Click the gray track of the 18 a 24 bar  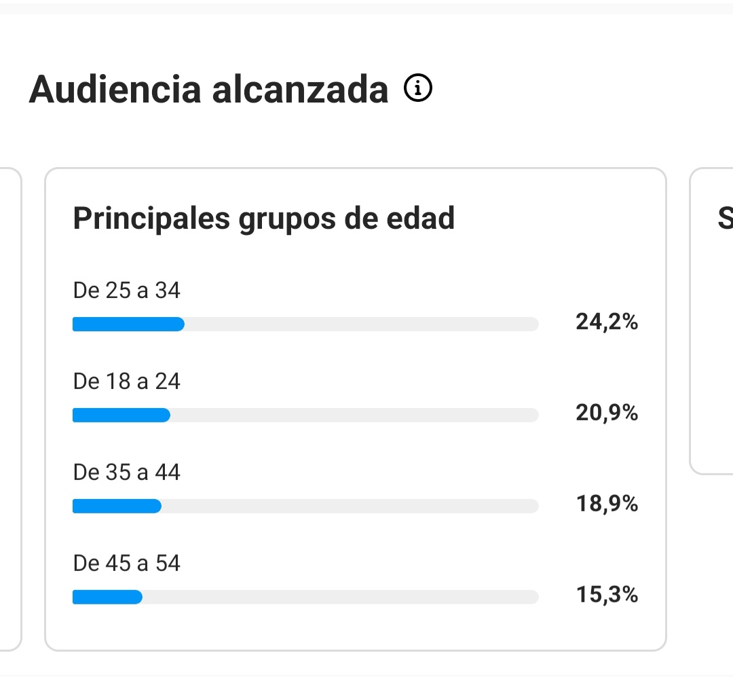354,416
